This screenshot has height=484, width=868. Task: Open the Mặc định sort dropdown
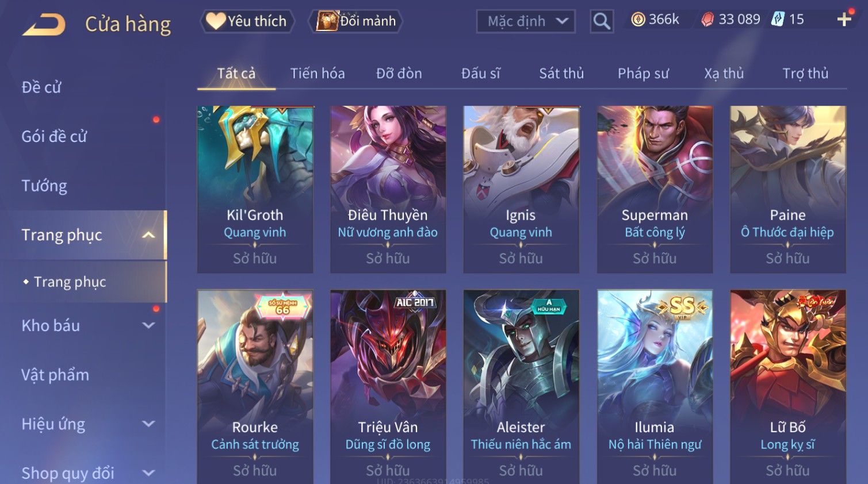(526, 22)
